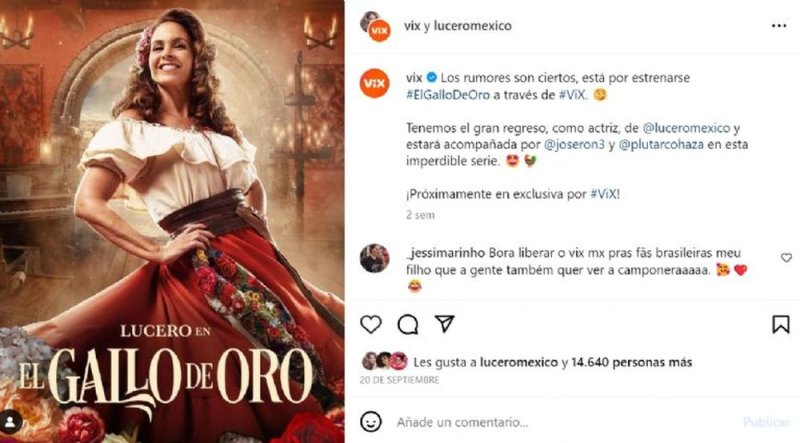Screen dimensions: 800x443
Task: Open the #ElGalloDeOro hashtag link
Action: pyautogui.click(x=448, y=94)
